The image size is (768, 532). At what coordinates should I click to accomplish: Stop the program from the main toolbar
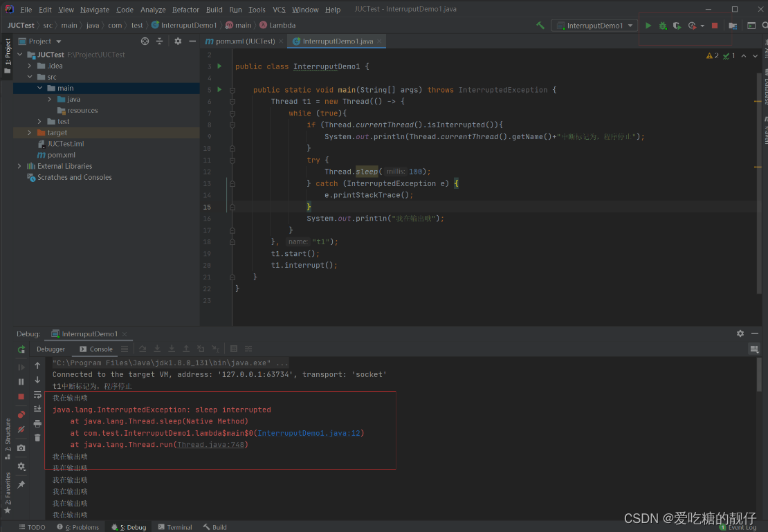click(715, 26)
